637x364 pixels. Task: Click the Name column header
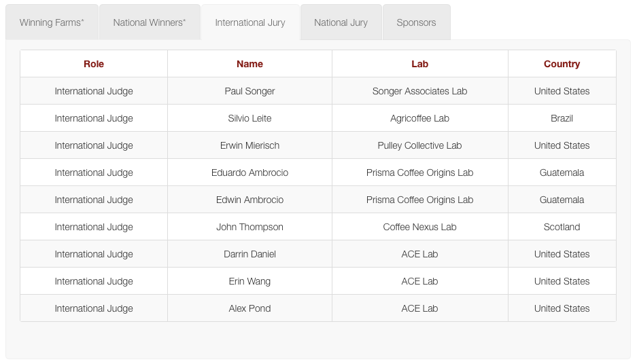click(250, 64)
